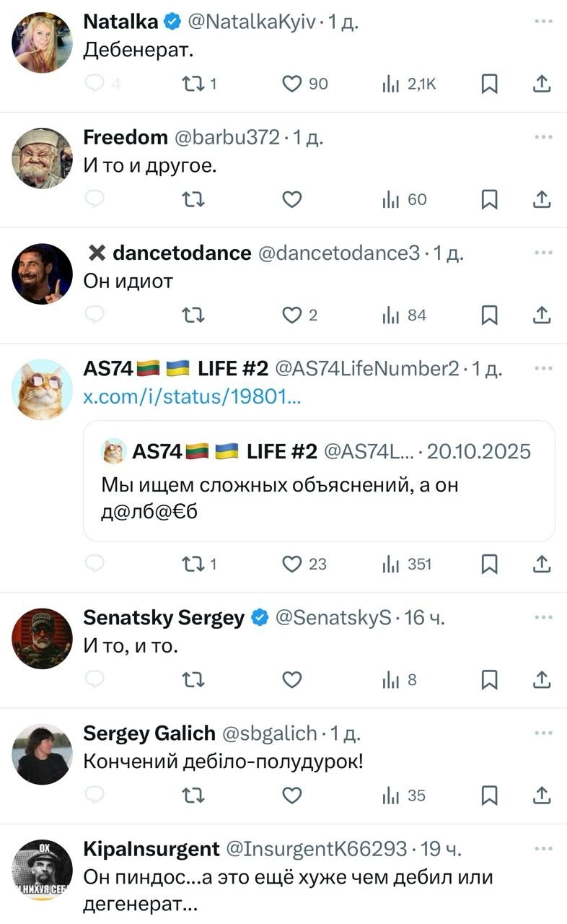Open more options for Sergey Galich's tweet

pos(542,733)
